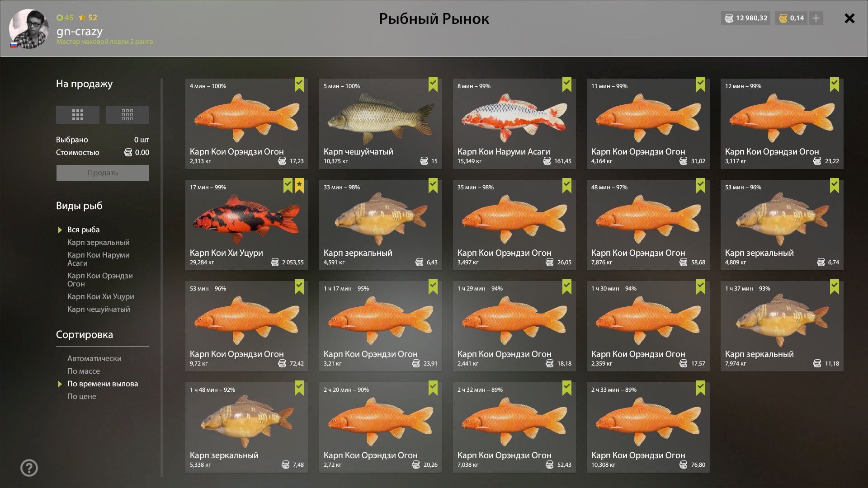
Task: Click the gold star trophy badge on Карп Кои Хи Уцури
Action: 299,185
